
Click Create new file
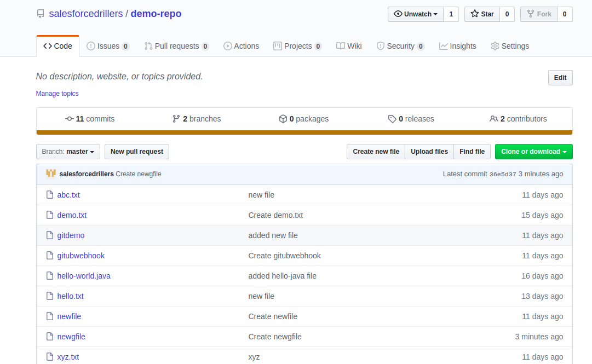[x=376, y=152]
